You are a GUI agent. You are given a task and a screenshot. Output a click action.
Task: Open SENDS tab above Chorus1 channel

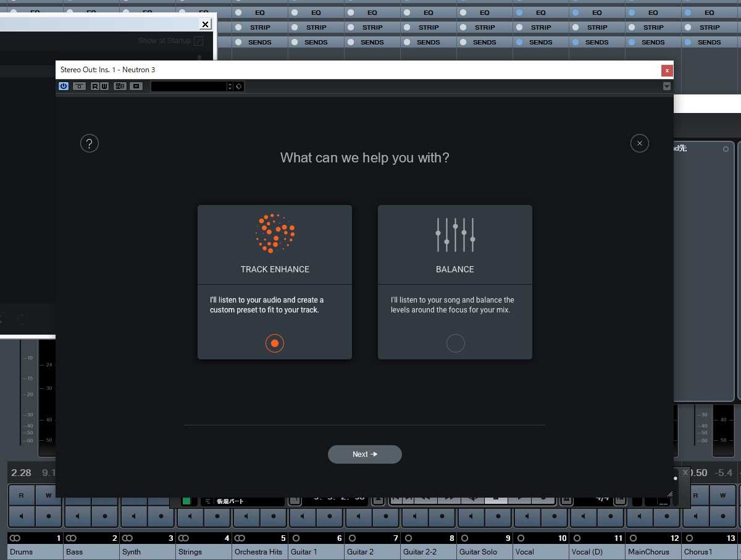point(710,42)
